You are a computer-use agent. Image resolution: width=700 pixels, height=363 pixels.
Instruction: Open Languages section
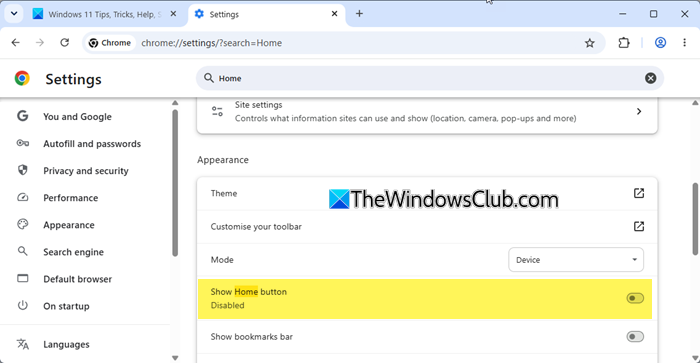point(66,344)
